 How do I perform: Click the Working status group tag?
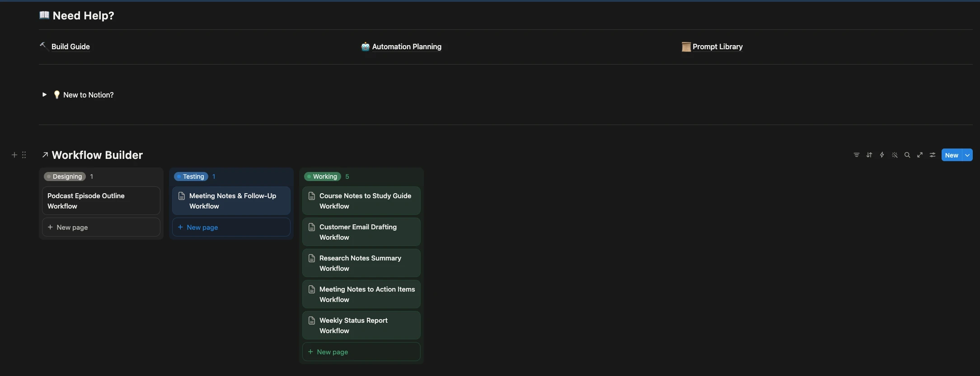[323, 176]
